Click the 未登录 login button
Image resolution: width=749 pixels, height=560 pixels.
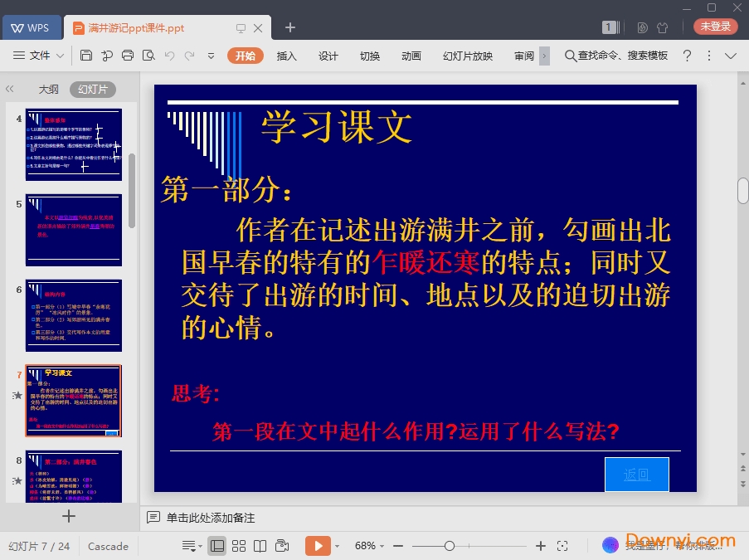point(715,27)
